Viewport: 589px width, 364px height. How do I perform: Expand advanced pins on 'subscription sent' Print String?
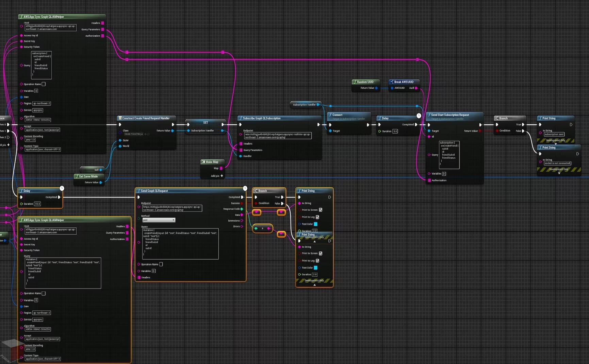556,144
